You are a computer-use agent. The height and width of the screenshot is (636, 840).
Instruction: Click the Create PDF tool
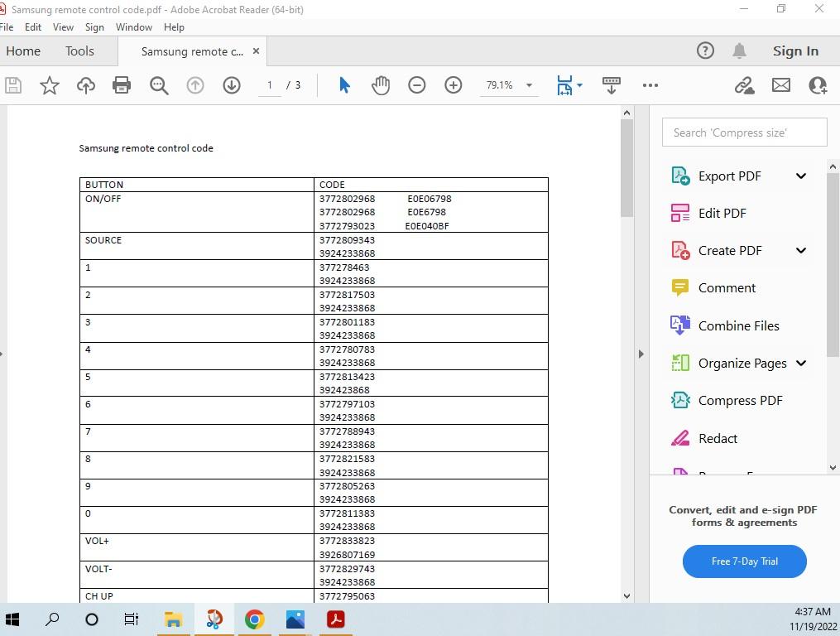click(x=716, y=250)
